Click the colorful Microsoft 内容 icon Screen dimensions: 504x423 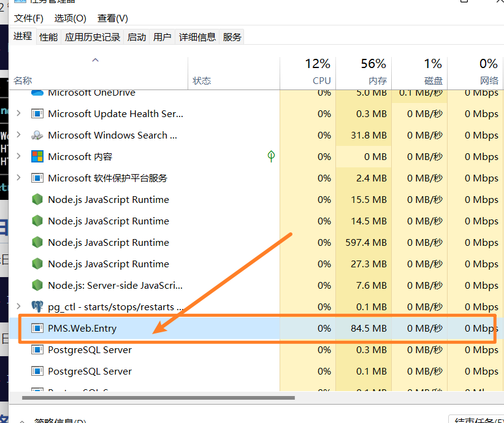(x=37, y=157)
